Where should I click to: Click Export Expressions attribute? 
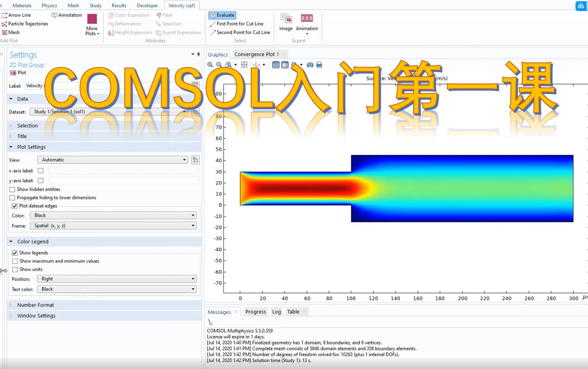178,32
